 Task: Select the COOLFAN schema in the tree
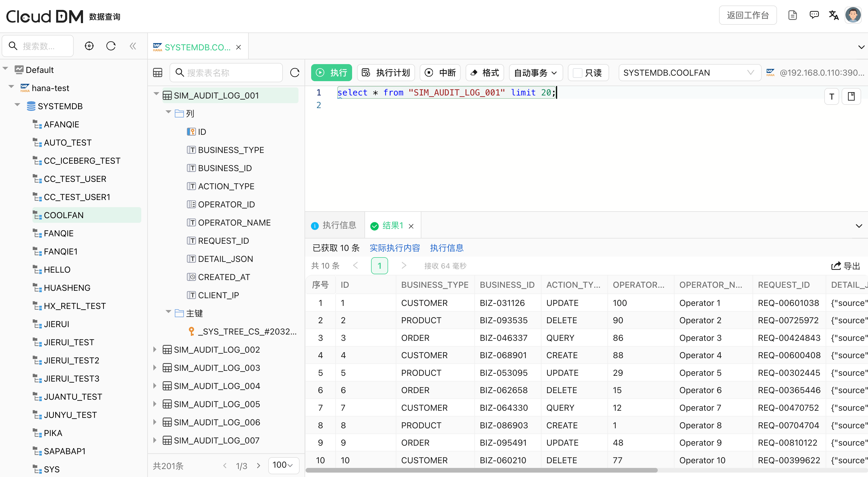tap(87, 215)
